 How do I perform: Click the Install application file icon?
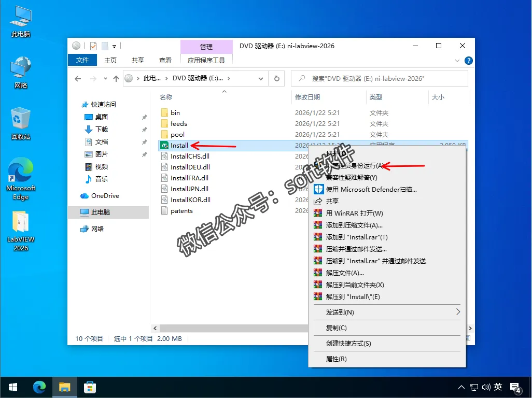point(164,146)
